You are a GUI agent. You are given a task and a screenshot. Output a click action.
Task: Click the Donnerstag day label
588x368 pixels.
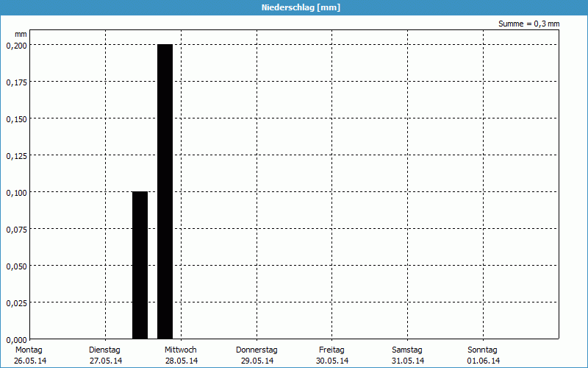coord(257,350)
